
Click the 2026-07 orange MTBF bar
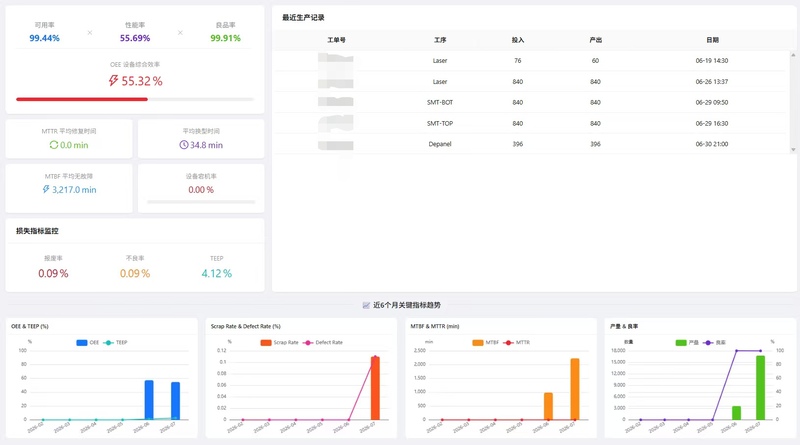574,389
